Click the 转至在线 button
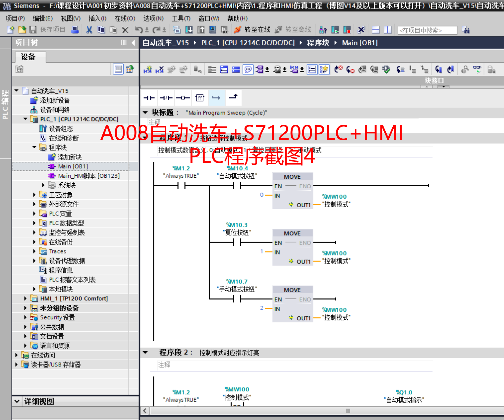Viewport: 504px width, 420px height. 252,30
